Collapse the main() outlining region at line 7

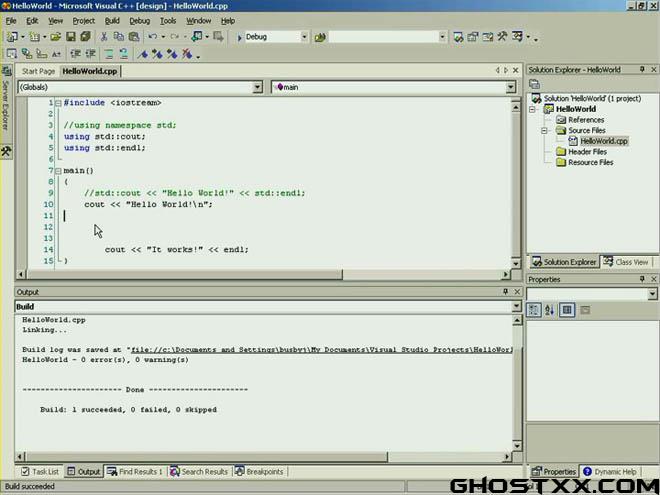point(59,171)
